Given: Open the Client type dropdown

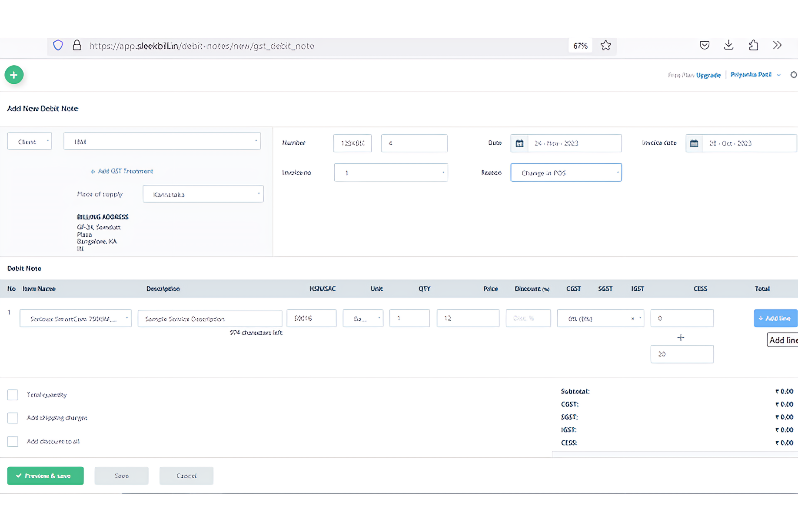Looking at the screenshot, I should point(30,141).
